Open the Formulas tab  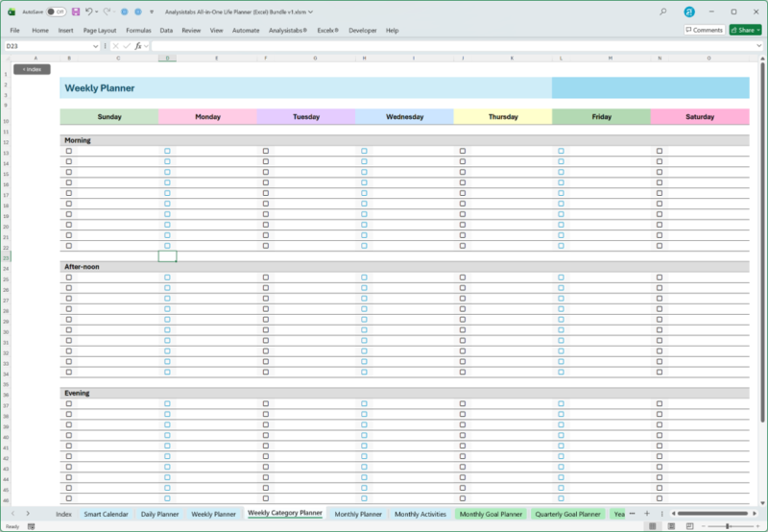pos(138,31)
